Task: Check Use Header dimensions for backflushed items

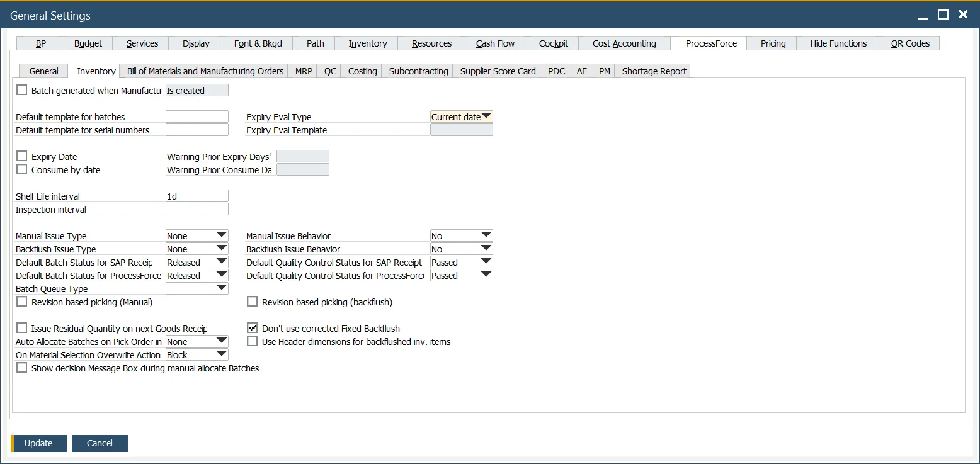Action: pos(253,341)
